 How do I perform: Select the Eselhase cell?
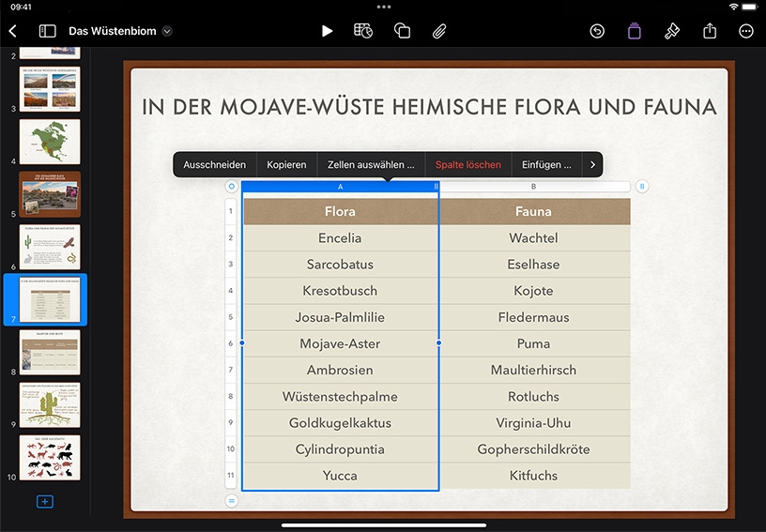click(x=534, y=265)
